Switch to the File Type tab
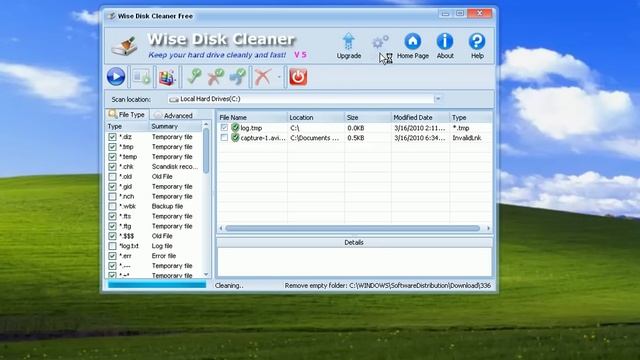This screenshot has height=360, width=640. click(x=127, y=115)
